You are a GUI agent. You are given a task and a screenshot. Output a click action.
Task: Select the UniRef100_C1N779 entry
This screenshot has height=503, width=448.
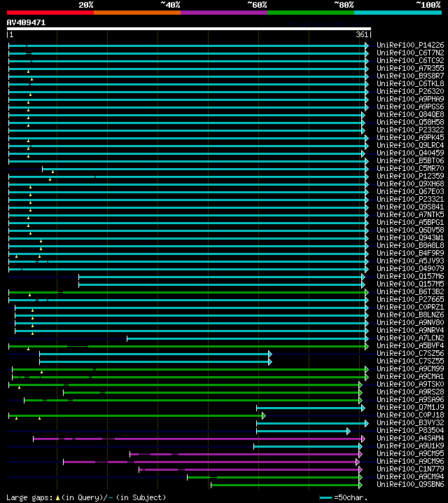pos(410,469)
